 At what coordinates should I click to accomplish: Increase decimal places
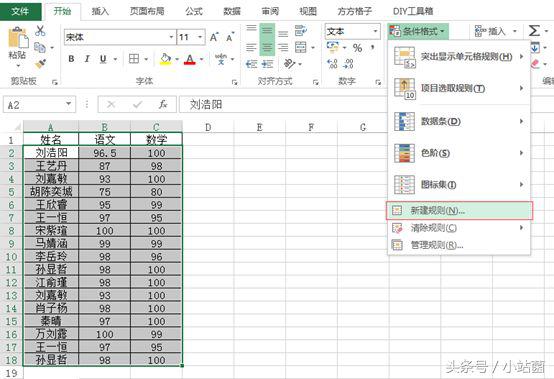(x=332, y=64)
